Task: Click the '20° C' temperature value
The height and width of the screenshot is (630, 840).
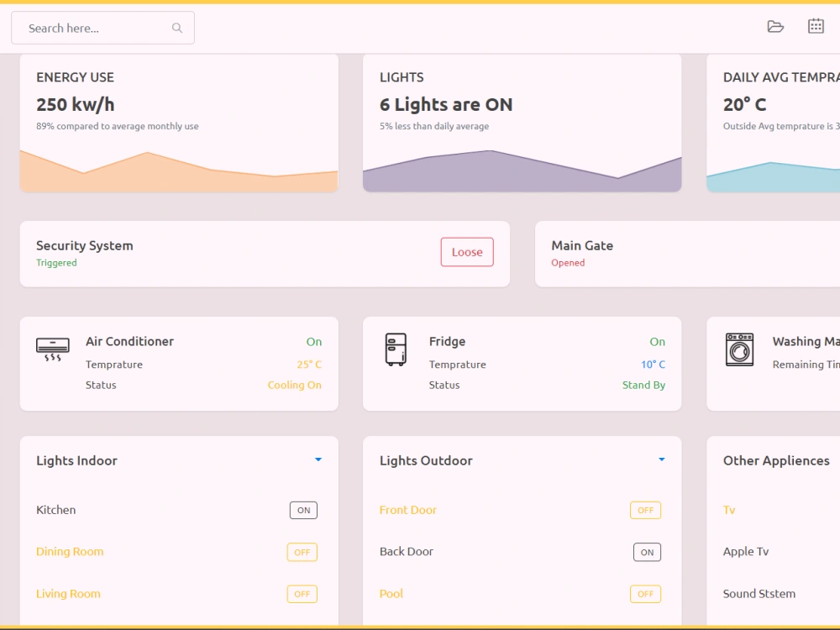Action: [744, 104]
